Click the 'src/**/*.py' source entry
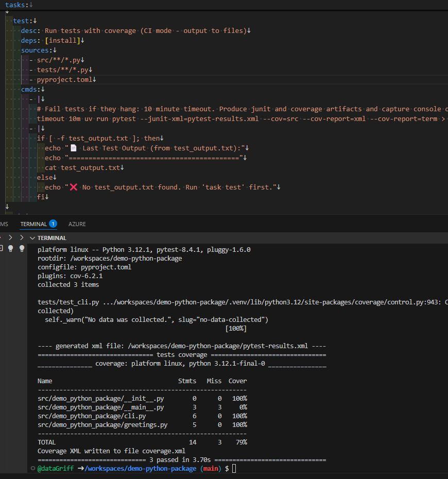The height and width of the screenshot is (479, 448). pos(59,60)
